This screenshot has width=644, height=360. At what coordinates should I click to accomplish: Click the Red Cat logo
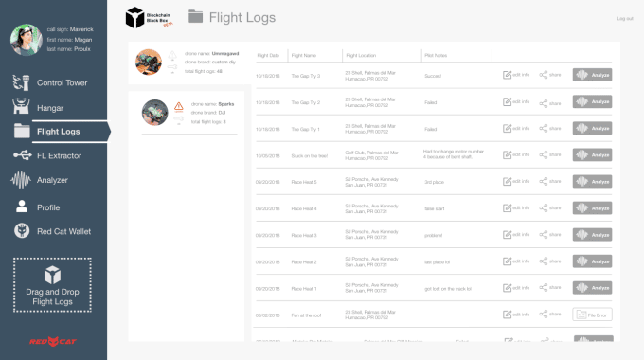coord(53,341)
